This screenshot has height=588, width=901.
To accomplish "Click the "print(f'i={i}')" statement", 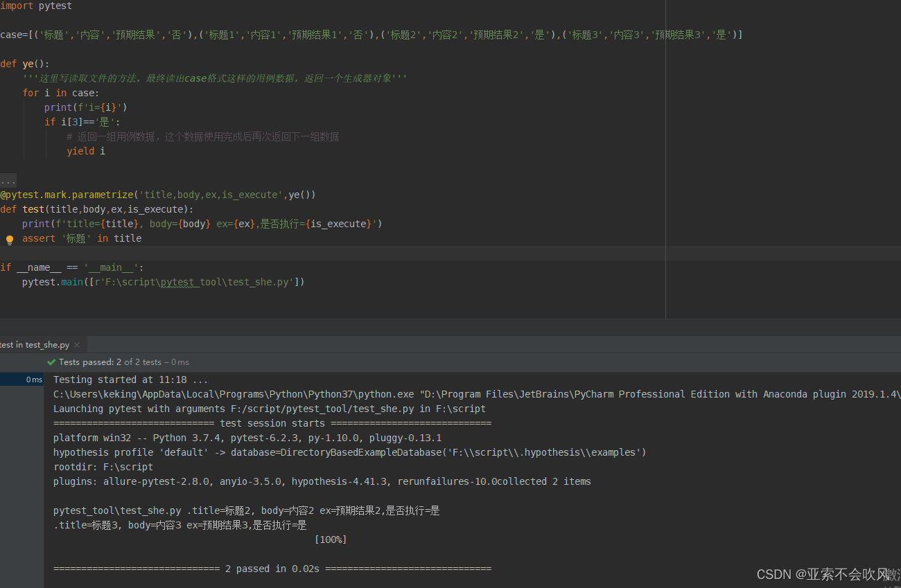I will [86, 107].
